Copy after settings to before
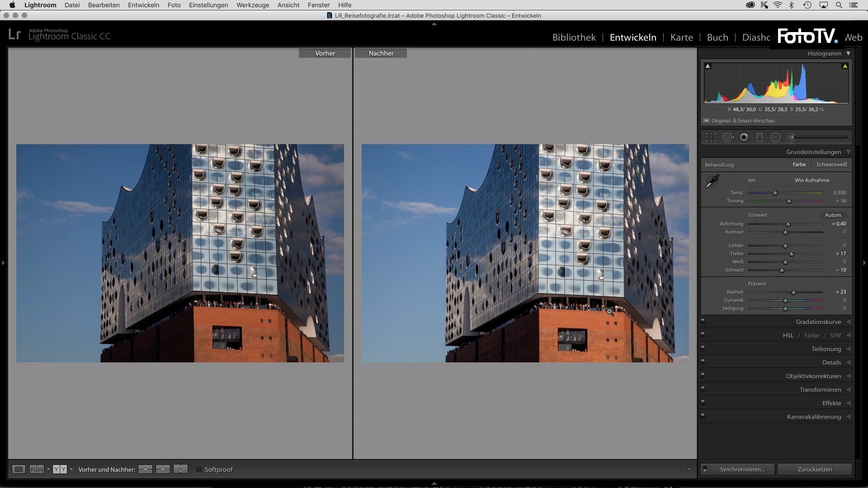 (163, 469)
